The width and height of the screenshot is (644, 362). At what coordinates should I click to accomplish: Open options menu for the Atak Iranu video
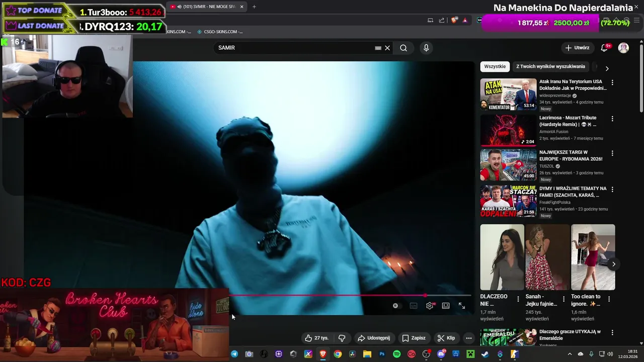[x=612, y=82]
